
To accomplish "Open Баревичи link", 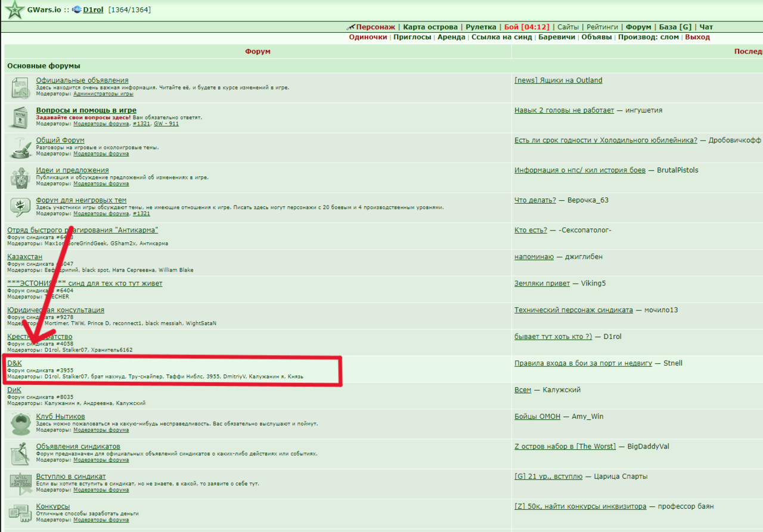I will coord(557,37).
